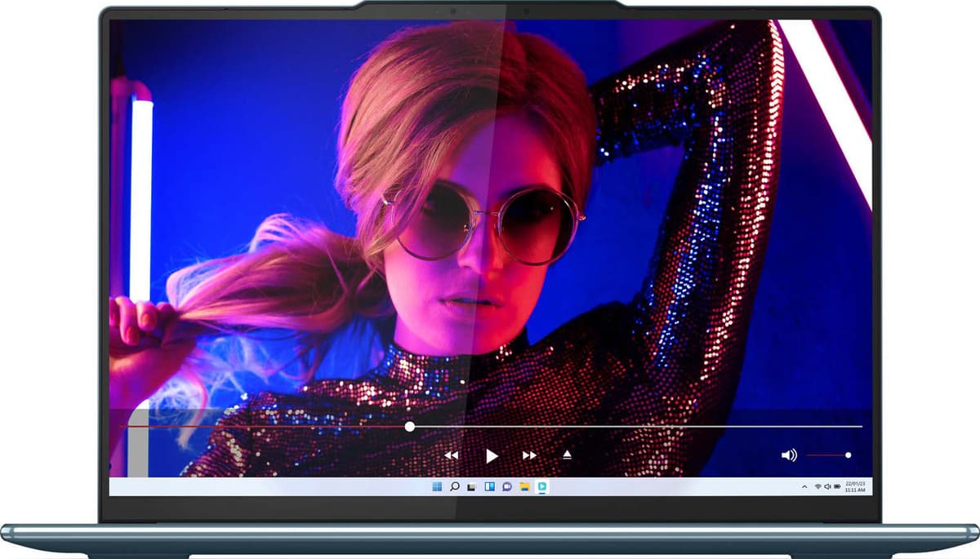Check the battery icon in tray
Image resolution: width=980 pixels, height=559 pixels.
click(x=837, y=486)
